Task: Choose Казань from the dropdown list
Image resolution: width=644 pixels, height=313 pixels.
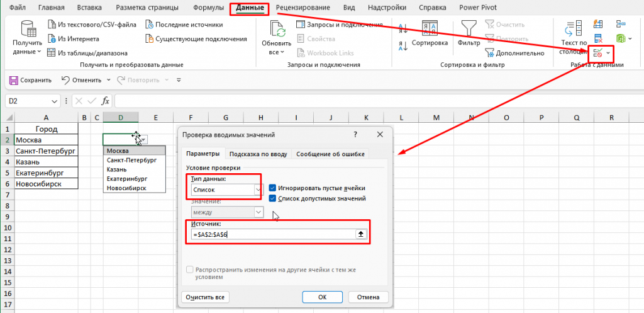Action: (135, 169)
